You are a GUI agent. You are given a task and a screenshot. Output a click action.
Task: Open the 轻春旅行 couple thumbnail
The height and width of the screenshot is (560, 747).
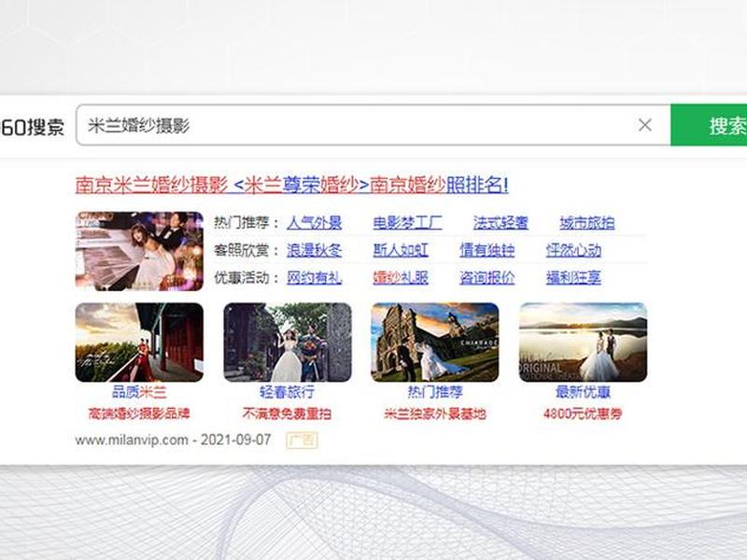click(x=288, y=342)
